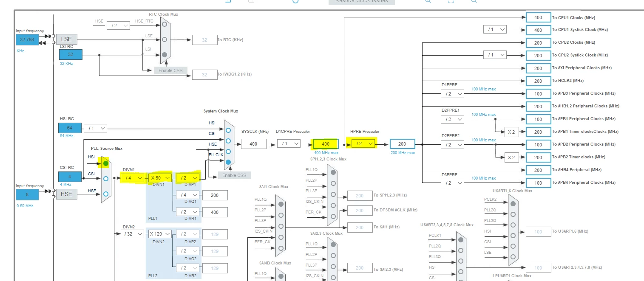The width and height of the screenshot is (644, 281).
Task: Select PCLK2 in USART1,6 Clock Mux
Action: click(513, 204)
